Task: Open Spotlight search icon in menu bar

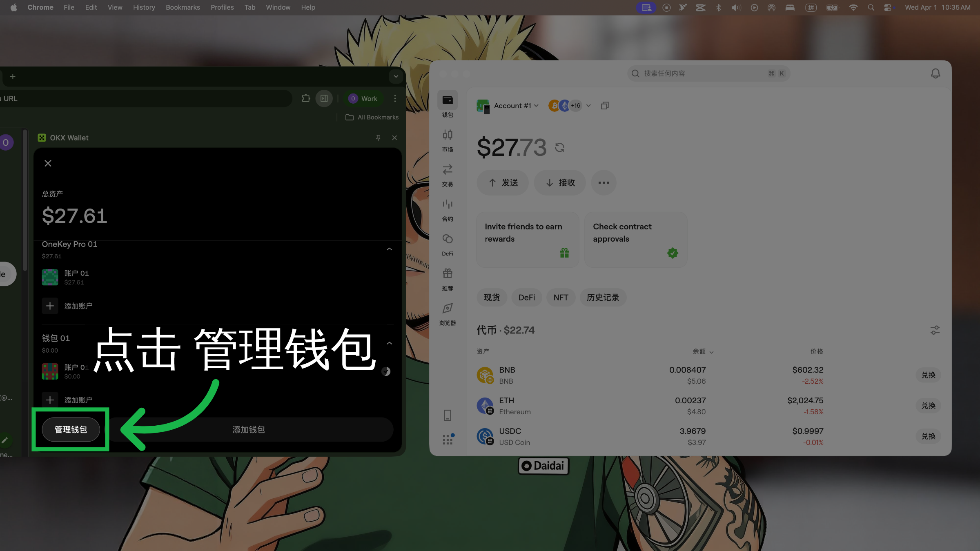Action: click(871, 7)
